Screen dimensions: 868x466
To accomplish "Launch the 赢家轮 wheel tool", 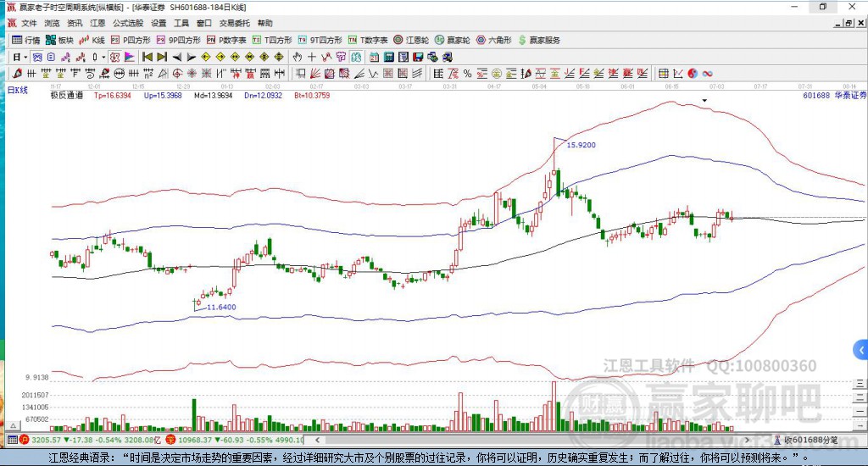I will point(453,40).
